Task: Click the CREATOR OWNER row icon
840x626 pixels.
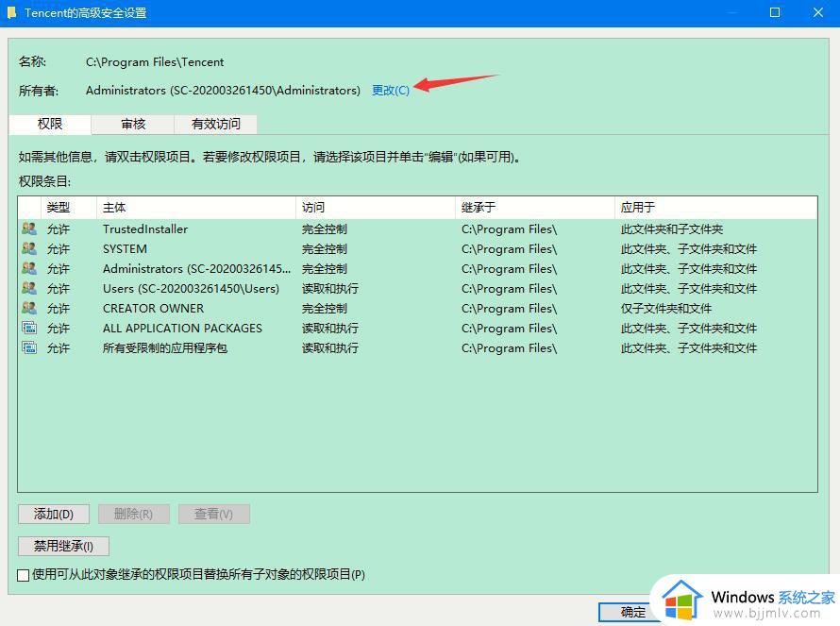Action: pos(29,308)
